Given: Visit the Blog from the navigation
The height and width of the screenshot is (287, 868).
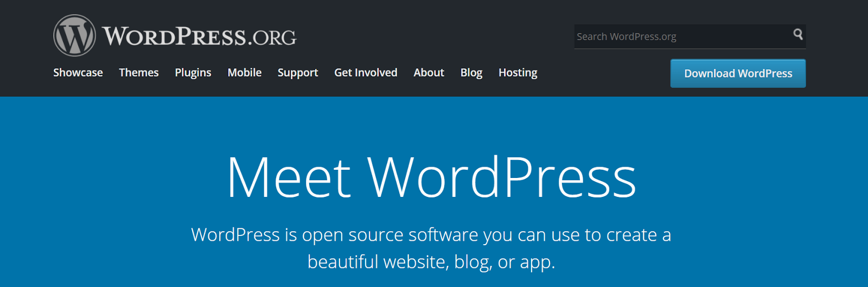Looking at the screenshot, I should [471, 73].
